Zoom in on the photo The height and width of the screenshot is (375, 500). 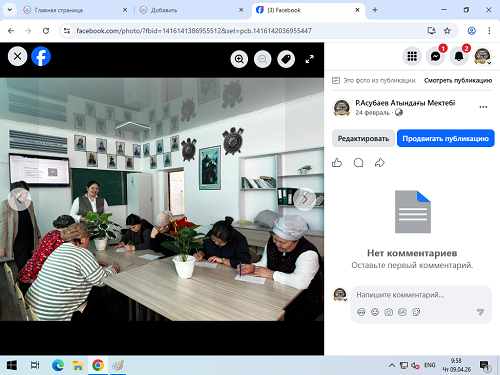point(239,59)
